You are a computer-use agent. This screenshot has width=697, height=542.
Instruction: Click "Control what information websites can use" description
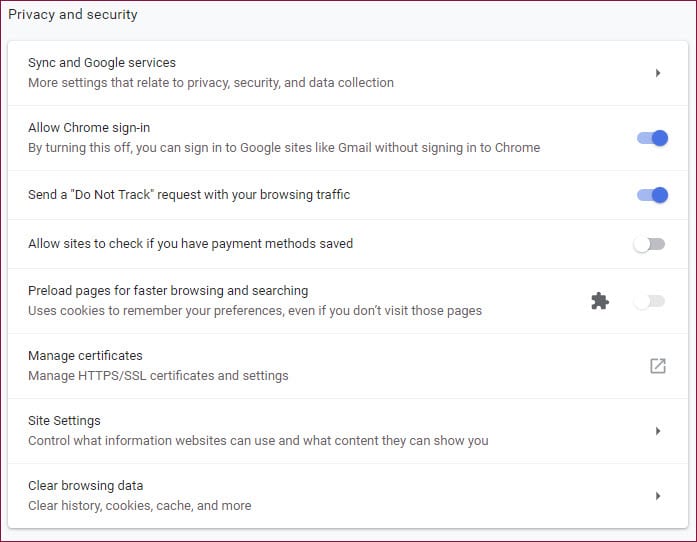tap(258, 441)
